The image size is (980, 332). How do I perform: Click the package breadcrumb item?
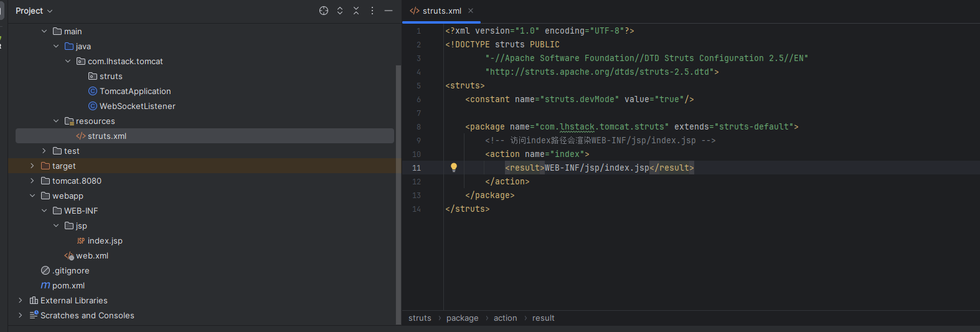tap(462, 318)
